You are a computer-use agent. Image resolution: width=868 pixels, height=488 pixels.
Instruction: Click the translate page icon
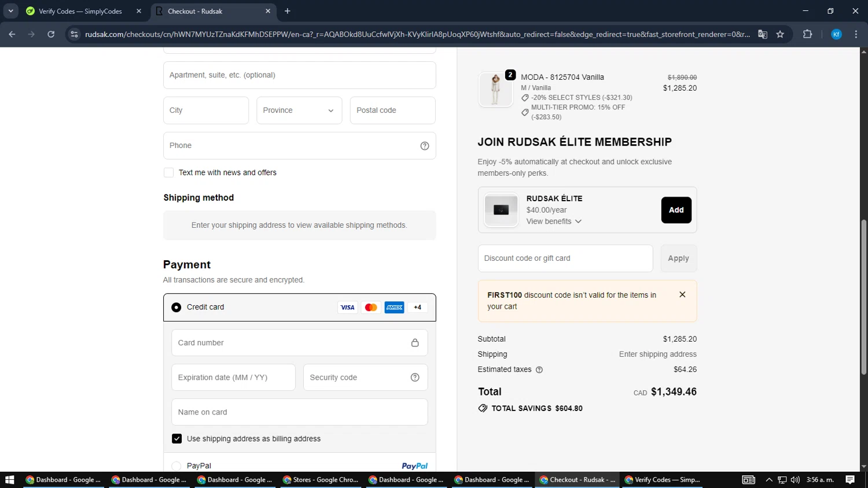(763, 34)
